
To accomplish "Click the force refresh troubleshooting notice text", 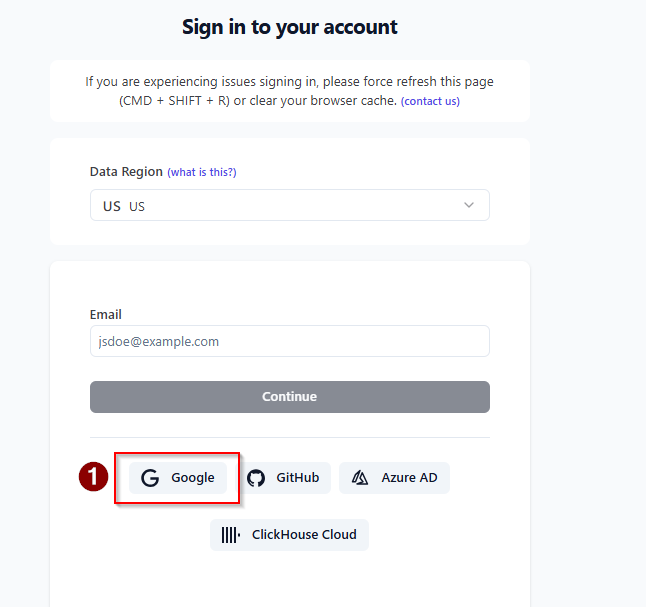I will point(290,91).
